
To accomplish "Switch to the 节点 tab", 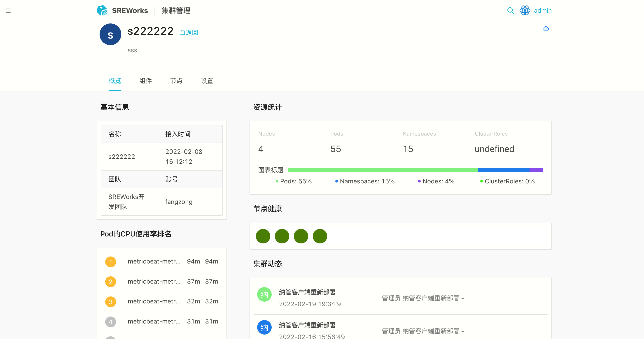I will coord(176,81).
